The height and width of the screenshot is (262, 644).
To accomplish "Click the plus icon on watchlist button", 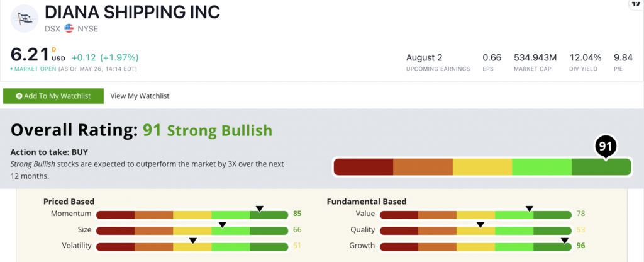I will [19, 96].
